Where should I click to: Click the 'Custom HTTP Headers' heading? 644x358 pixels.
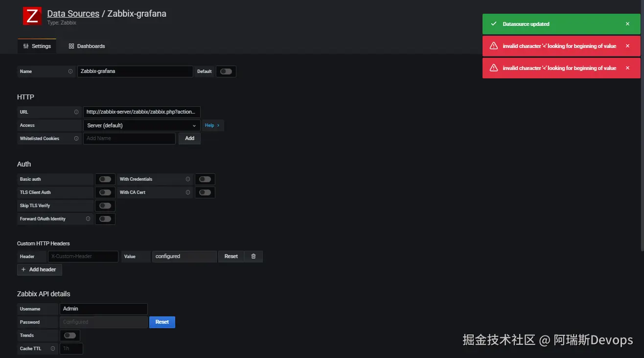[44, 243]
